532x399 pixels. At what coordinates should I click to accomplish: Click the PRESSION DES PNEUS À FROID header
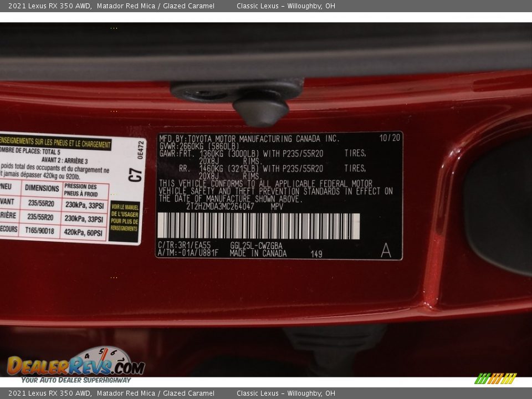[x=81, y=190]
